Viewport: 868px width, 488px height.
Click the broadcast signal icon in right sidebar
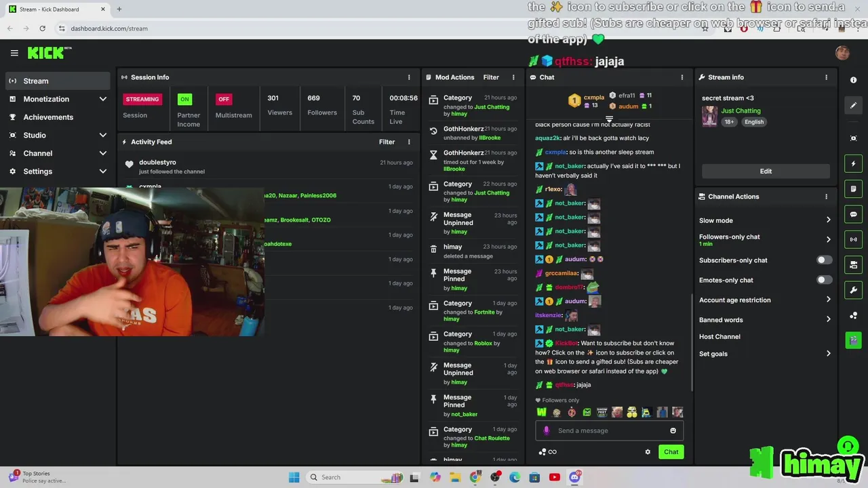click(x=853, y=239)
